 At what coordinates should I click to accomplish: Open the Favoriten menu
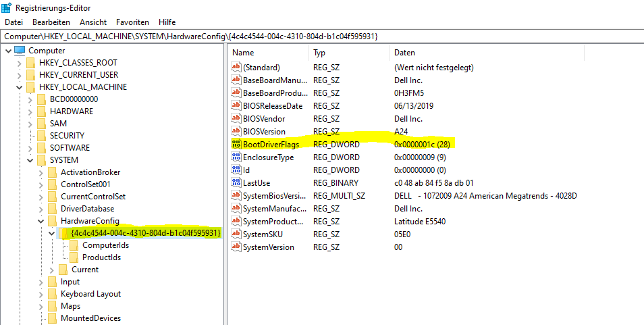click(x=133, y=22)
